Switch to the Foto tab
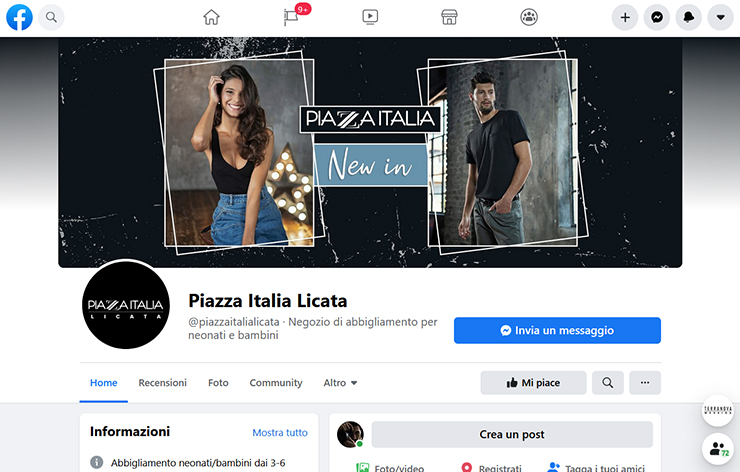Image resolution: width=740 pixels, height=472 pixels. 218,383
